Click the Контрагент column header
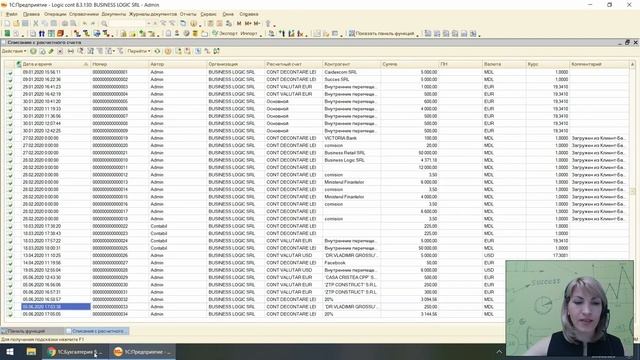 coord(351,64)
